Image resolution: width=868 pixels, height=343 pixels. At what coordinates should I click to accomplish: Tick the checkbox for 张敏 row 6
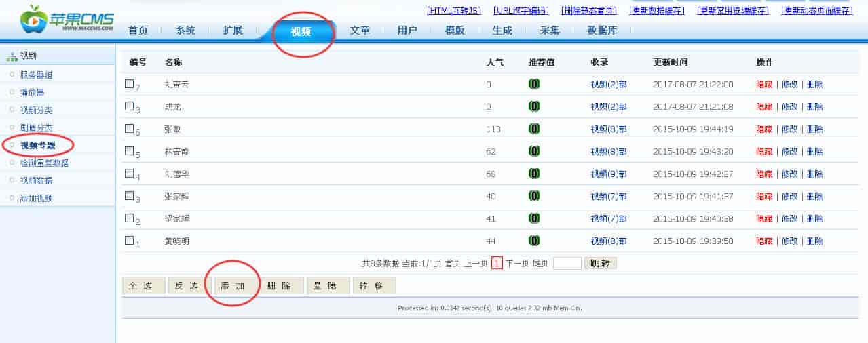coord(130,128)
